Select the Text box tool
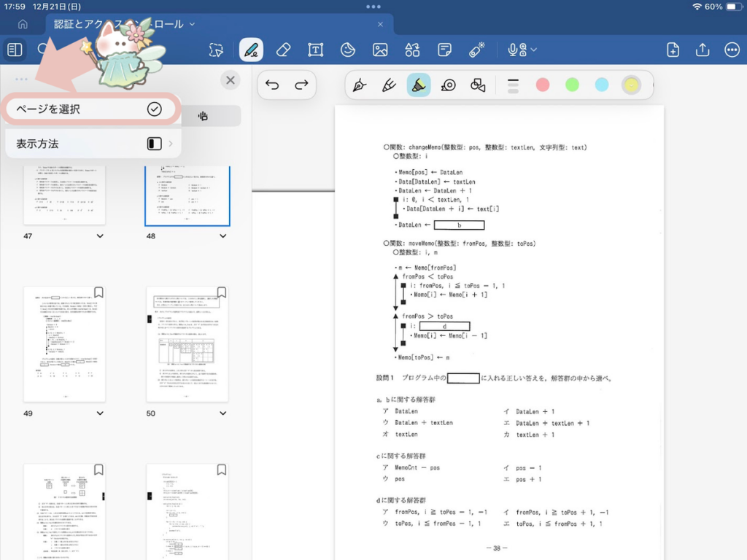 tap(315, 50)
